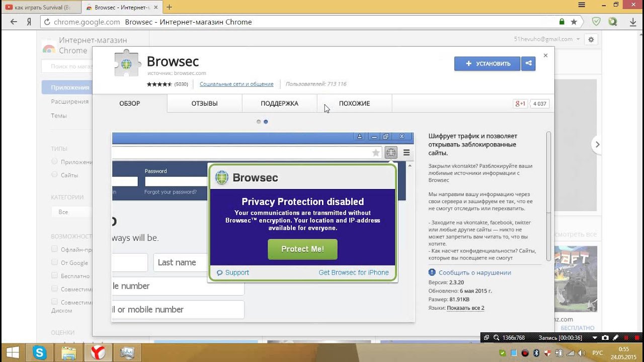Viewport: 644px width, 362px height.
Task: Click the browser address bar
Action: tap(302, 22)
